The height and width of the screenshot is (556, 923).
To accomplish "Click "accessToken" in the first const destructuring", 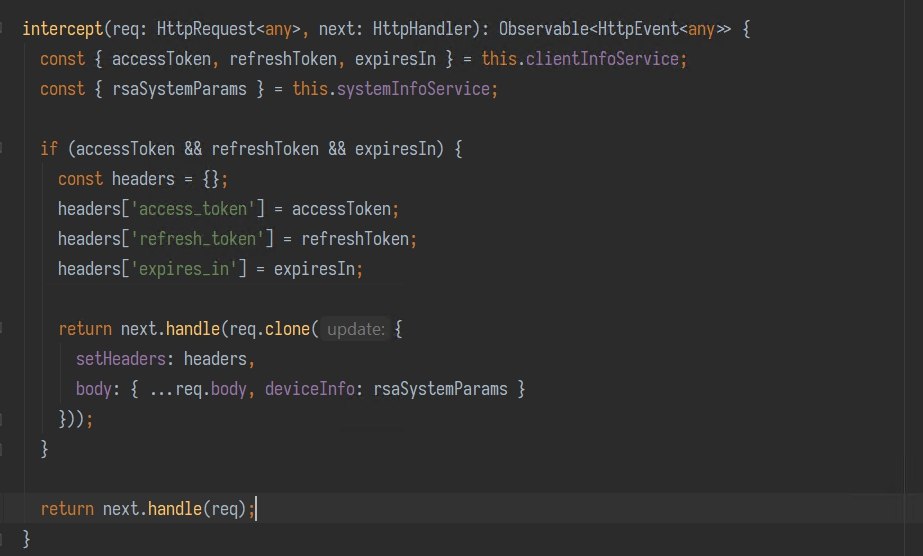I will [x=161, y=59].
